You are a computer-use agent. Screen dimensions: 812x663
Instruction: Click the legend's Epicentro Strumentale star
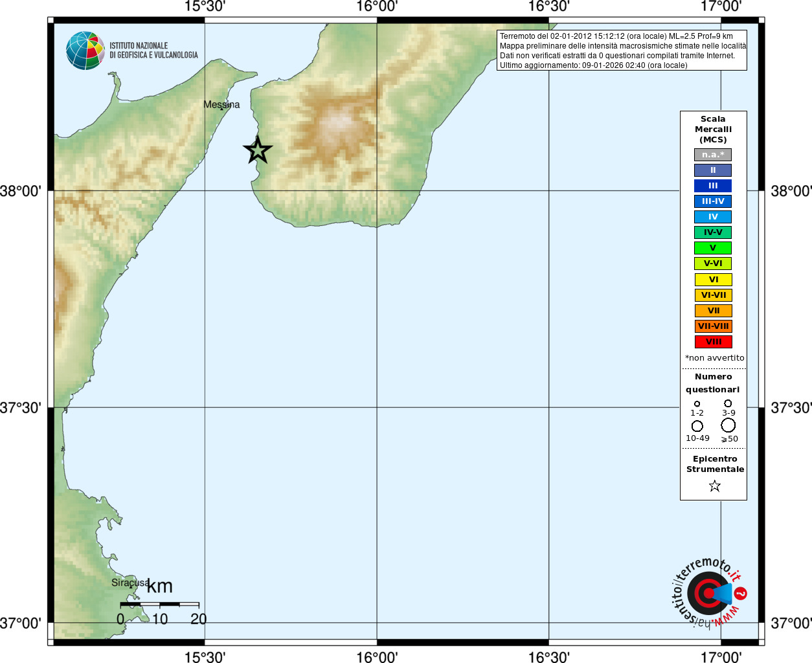714,486
